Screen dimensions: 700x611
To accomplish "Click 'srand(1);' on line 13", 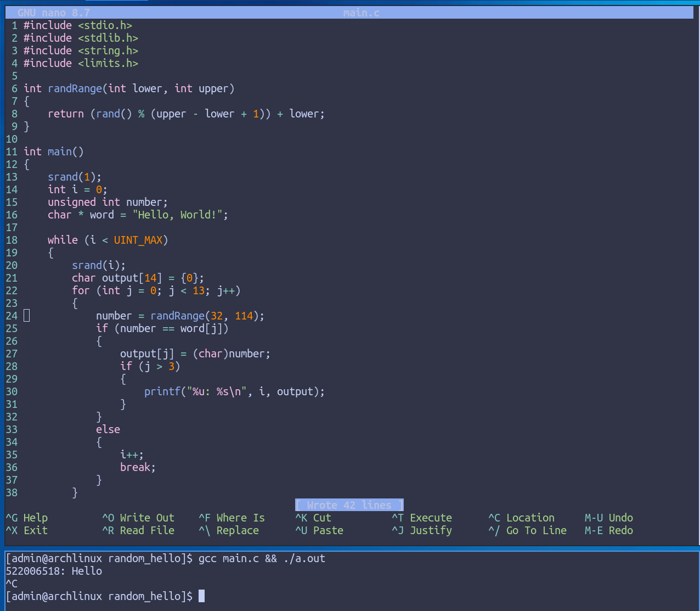I will pos(75,177).
